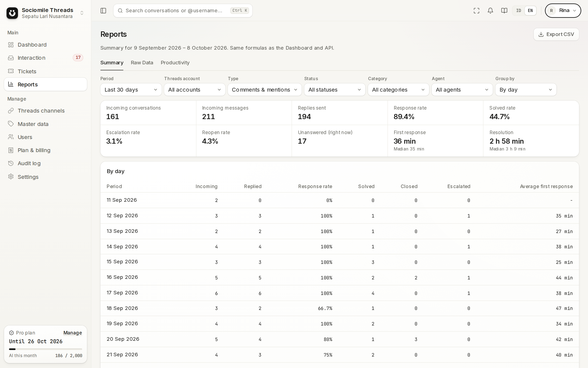Click the Plan & billing receipt icon
Viewport: 588px width, 368px height.
click(x=11, y=150)
